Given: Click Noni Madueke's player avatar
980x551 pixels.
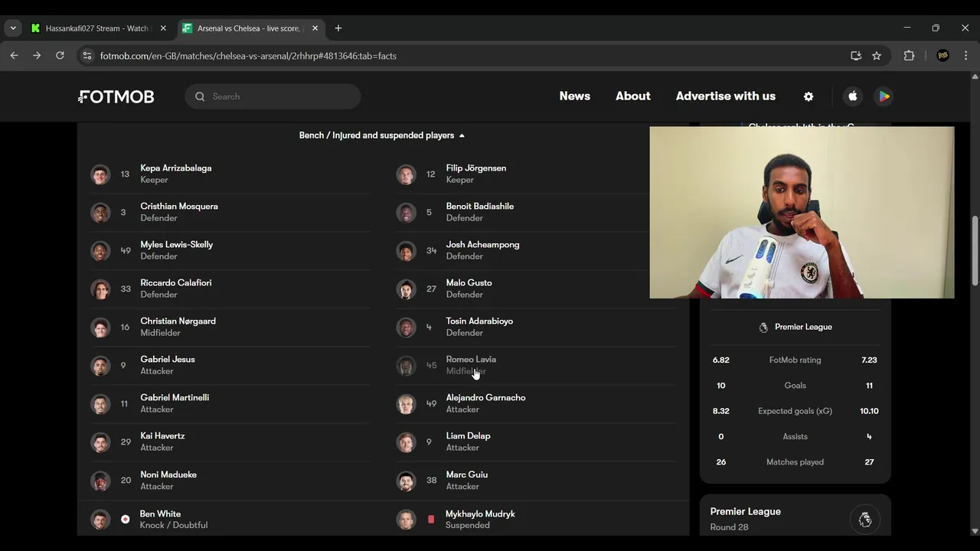Looking at the screenshot, I should pos(100,481).
